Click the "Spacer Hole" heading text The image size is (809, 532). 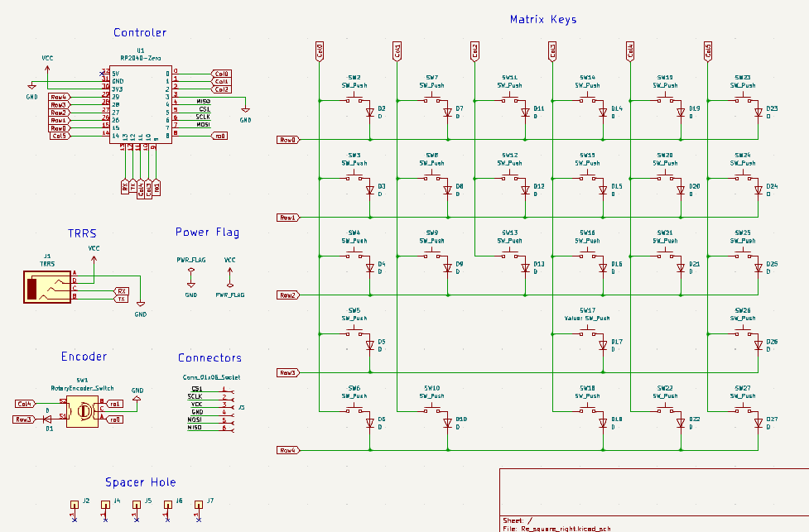tap(140, 482)
